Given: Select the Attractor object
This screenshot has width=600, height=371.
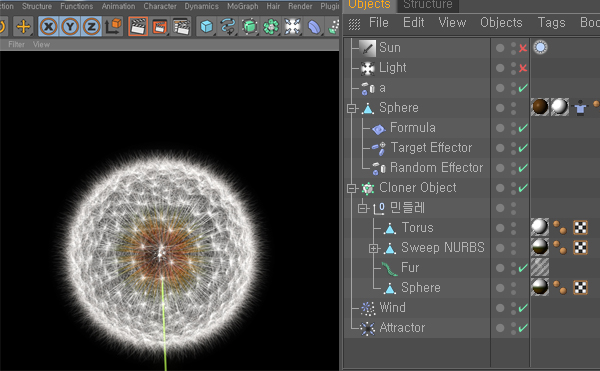Looking at the screenshot, I should 402,328.
